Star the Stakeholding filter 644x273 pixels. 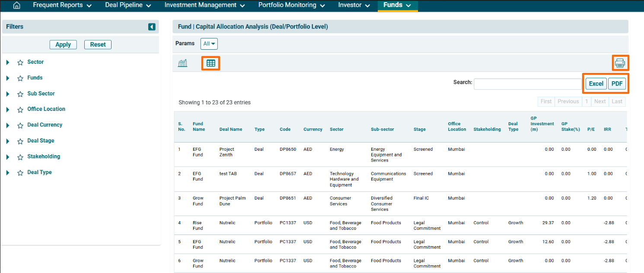point(20,157)
